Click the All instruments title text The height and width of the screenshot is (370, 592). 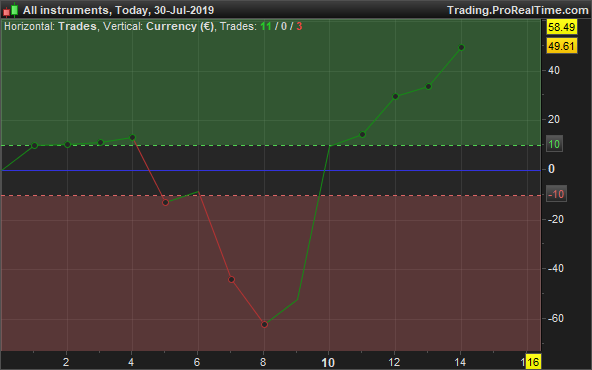[66, 10]
